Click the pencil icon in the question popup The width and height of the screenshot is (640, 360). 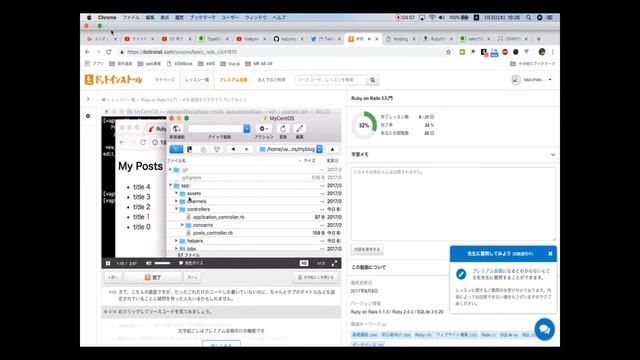461,274
